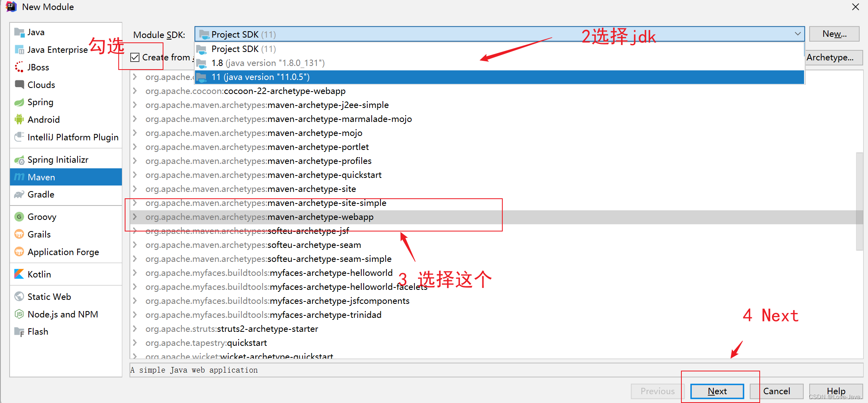Choose '1.8 (java version "1.8.0_131")' SDK option
The image size is (868, 403).
click(x=500, y=63)
